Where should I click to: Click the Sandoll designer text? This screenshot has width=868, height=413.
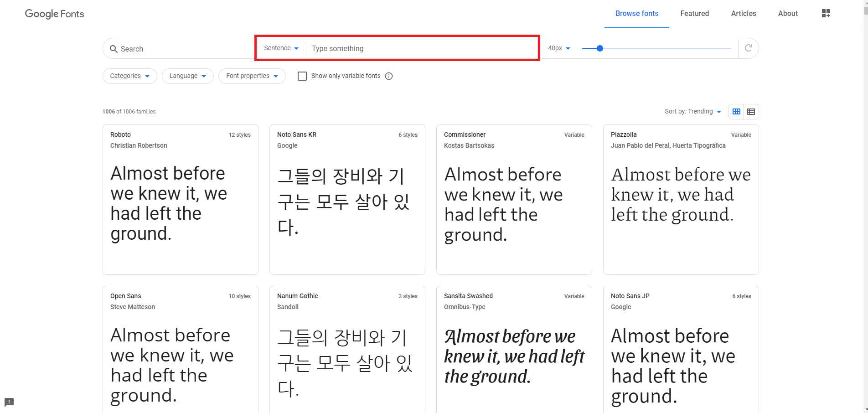[288, 307]
